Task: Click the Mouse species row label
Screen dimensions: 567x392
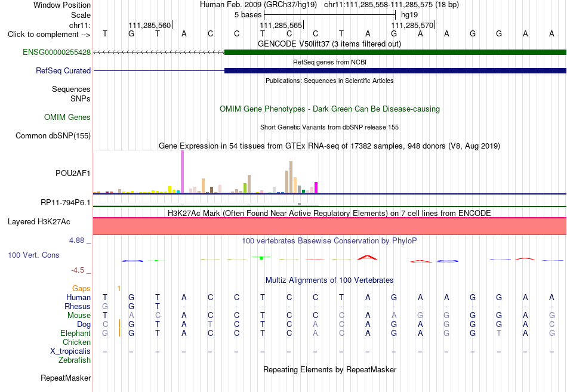Action: tap(79, 316)
